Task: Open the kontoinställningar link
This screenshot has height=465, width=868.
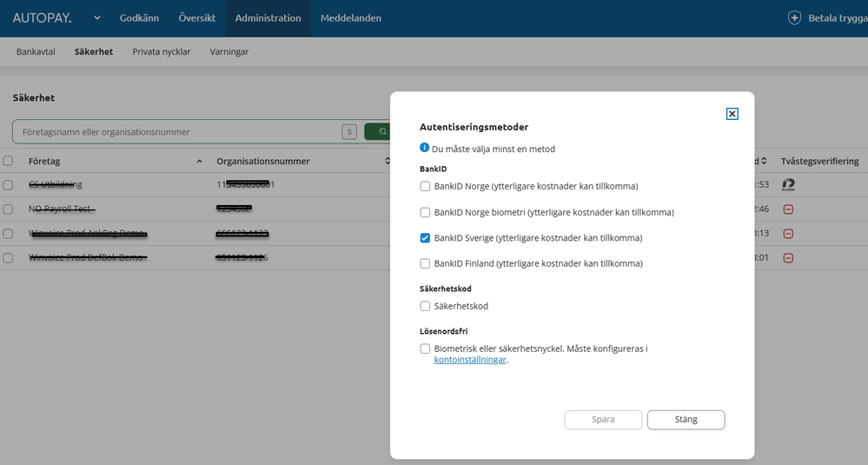Action: pos(470,360)
